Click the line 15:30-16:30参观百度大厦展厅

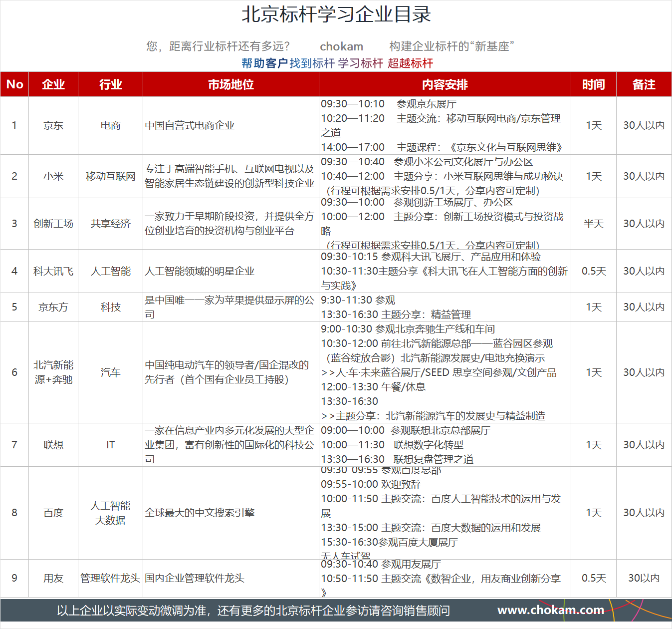pyautogui.click(x=389, y=542)
